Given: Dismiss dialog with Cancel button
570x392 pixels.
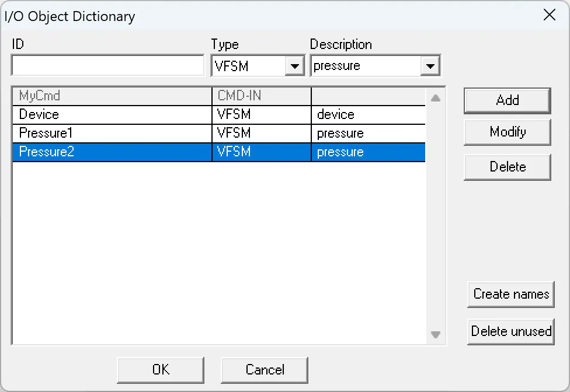Looking at the screenshot, I should point(265,369).
